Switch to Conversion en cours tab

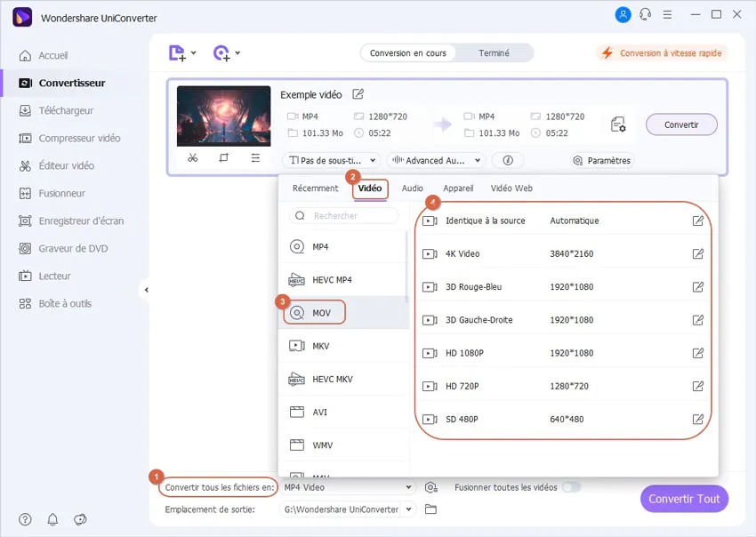tap(408, 53)
